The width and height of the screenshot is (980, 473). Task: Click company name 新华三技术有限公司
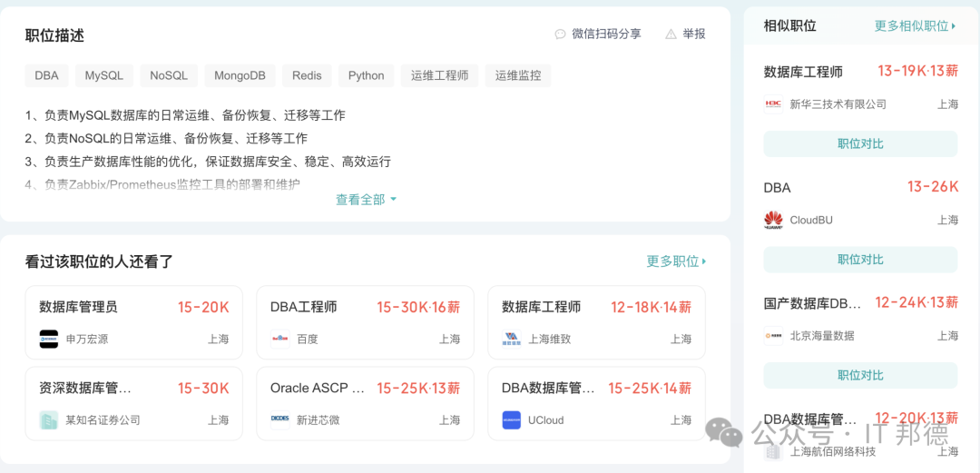pos(838,104)
